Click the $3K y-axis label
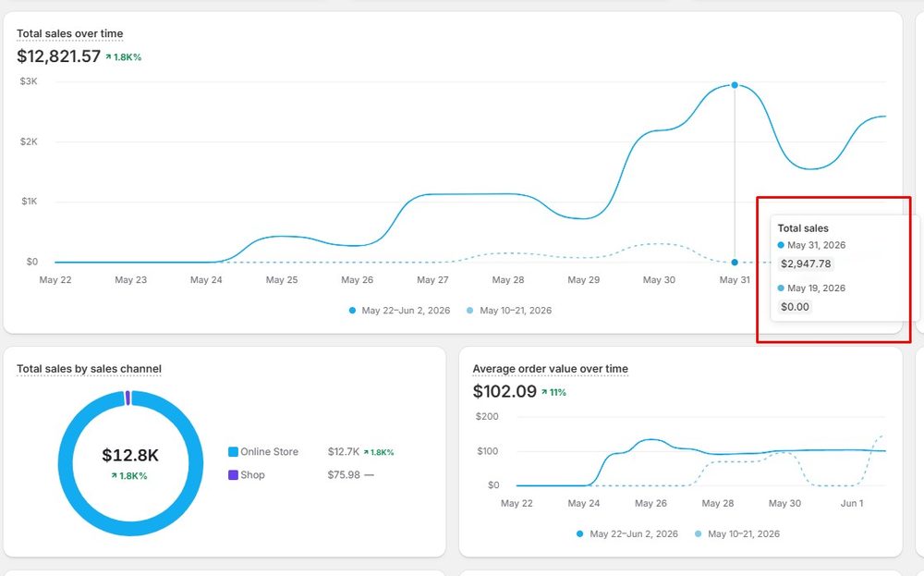The height and width of the screenshot is (576, 924). [29, 81]
